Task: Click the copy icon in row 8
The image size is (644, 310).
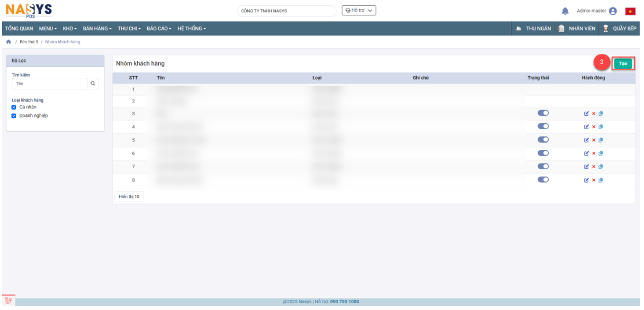Action: pos(601,180)
